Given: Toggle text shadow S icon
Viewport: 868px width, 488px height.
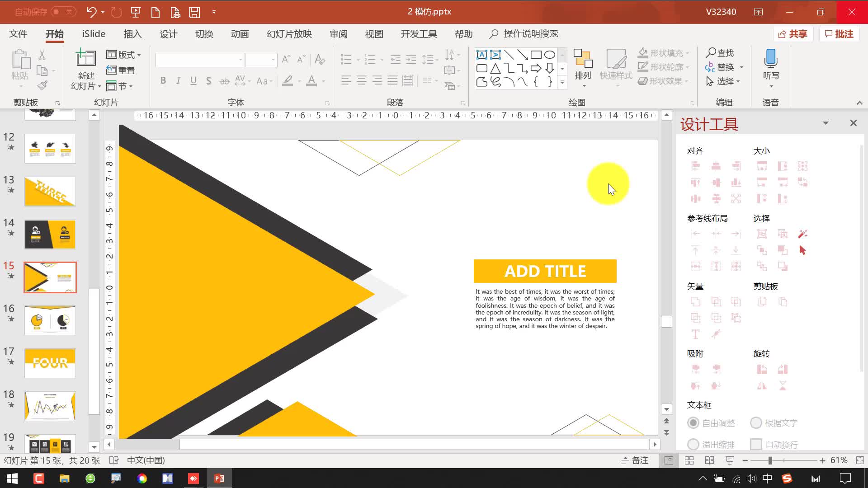Looking at the screenshot, I should 208,81.
